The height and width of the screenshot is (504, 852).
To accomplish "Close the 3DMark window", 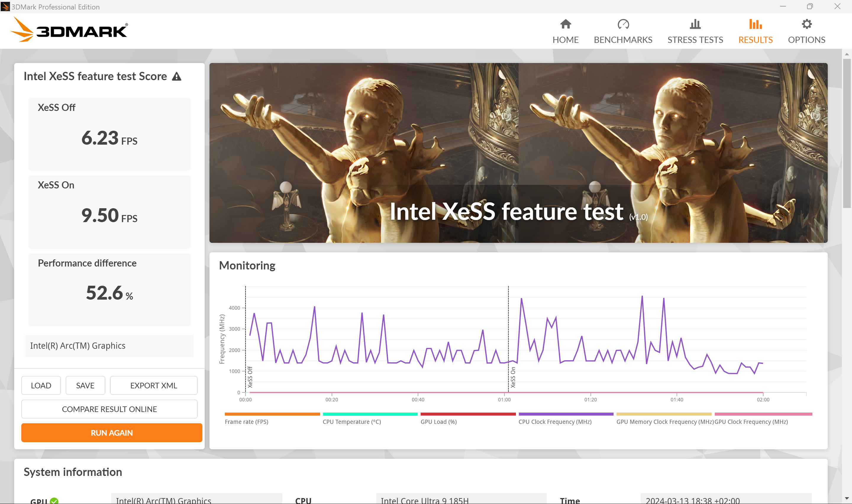I will 838,7.
